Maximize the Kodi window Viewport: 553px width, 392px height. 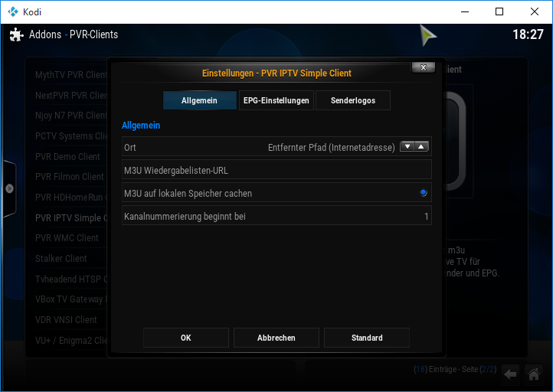pyautogui.click(x=499, y=11)
